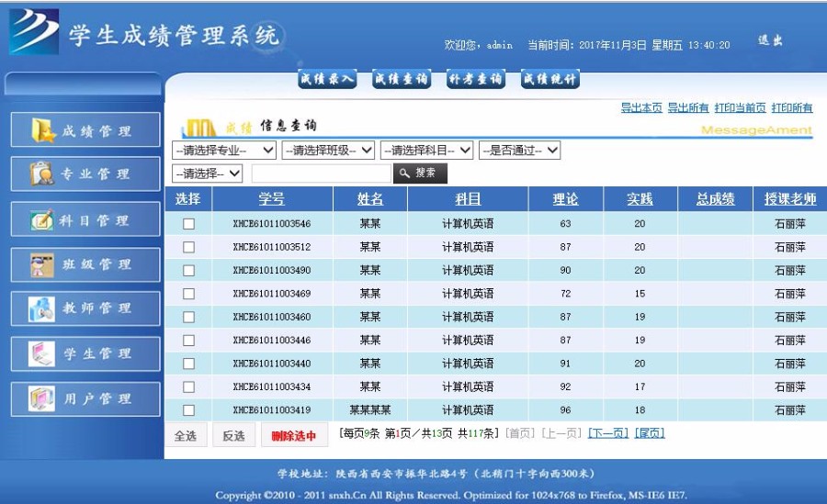
Task: Open 科目管理 in sidebar
Action: (85, 218)
